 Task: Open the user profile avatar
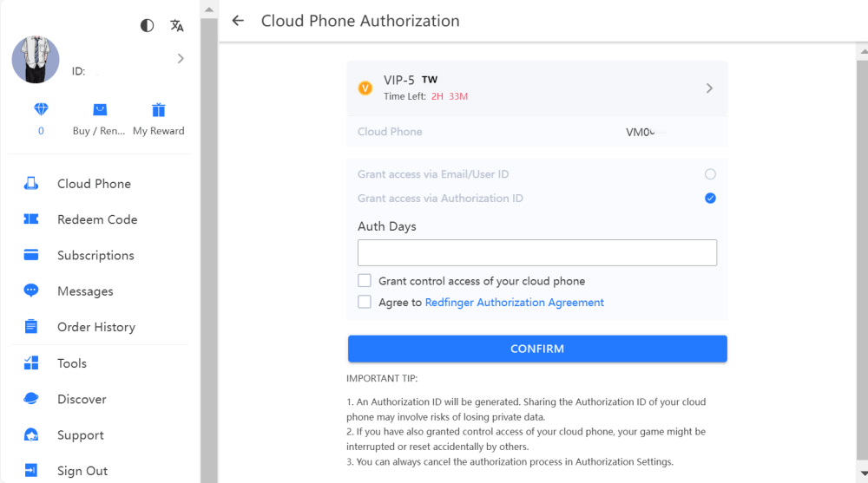[x=36, y=59]
